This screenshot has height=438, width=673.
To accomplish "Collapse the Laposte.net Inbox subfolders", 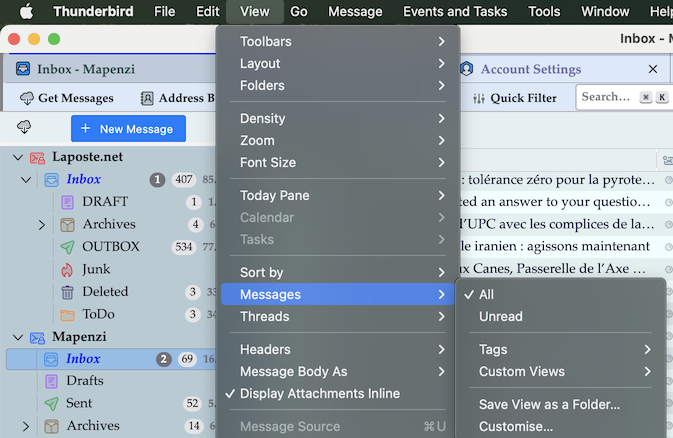I will point(26,180).
